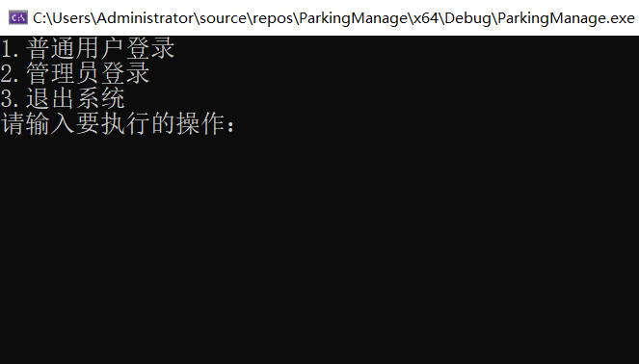Screen dimensions: 639x364
Task: Click the number 1 before 普通用户登录
Action: click(8, 49)
